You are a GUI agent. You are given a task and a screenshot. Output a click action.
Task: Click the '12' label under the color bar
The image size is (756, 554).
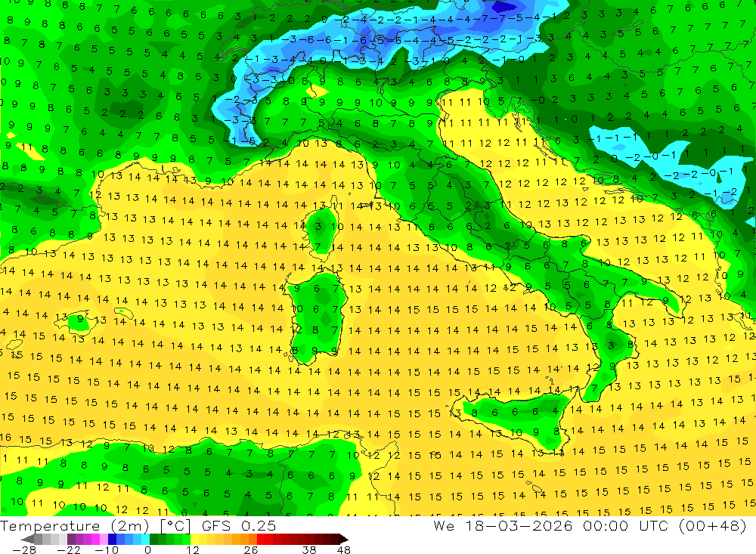[x=193, y=550]
